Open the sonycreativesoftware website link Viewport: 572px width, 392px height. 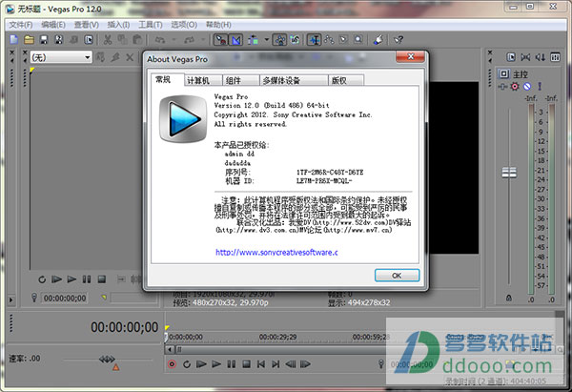click(x=276, y=252)
